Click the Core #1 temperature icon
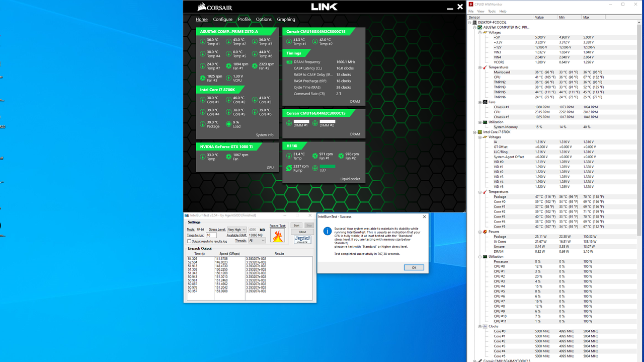The height and width of the screenshot is (362, 644). click(x=202, y=100)
